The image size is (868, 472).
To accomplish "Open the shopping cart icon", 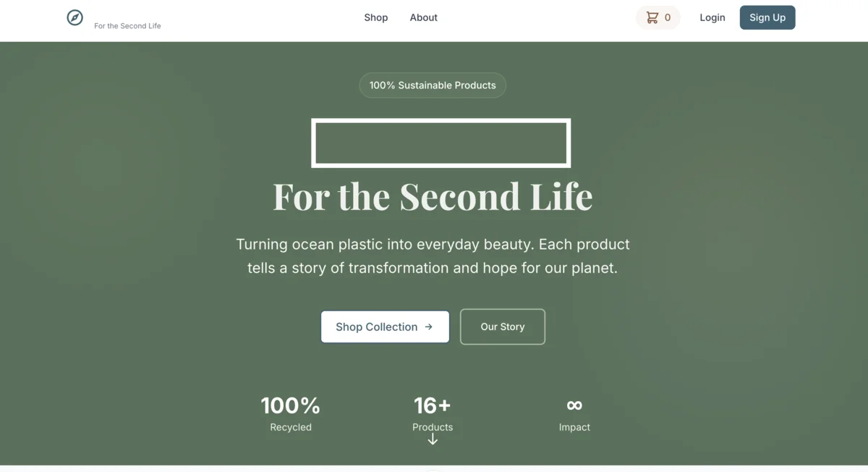I will pos(650,17).
